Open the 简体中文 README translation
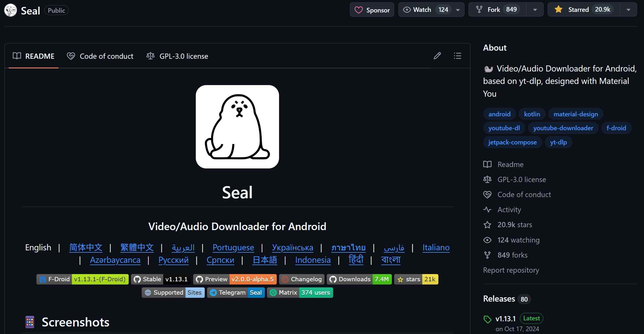 coord(86,247)
